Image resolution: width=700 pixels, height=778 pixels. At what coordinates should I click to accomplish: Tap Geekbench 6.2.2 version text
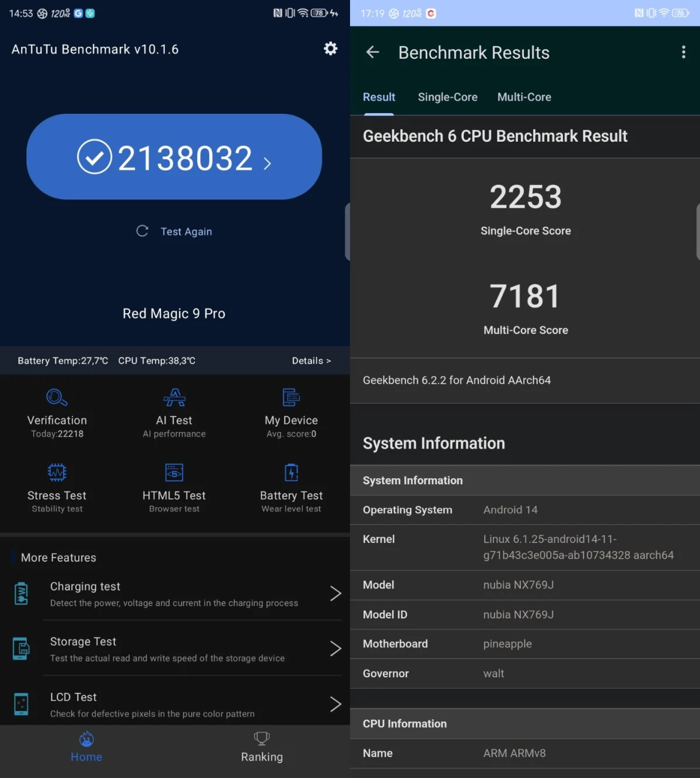pyautogui.click(x=457, y=380)
